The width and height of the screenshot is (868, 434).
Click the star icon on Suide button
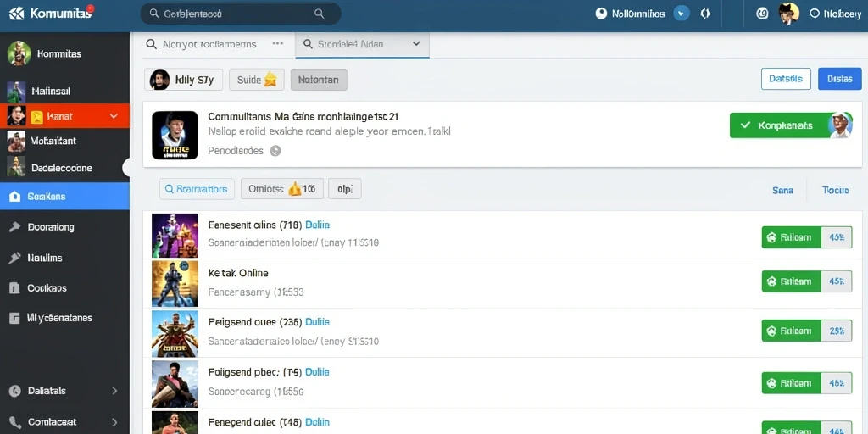point(270,80)
